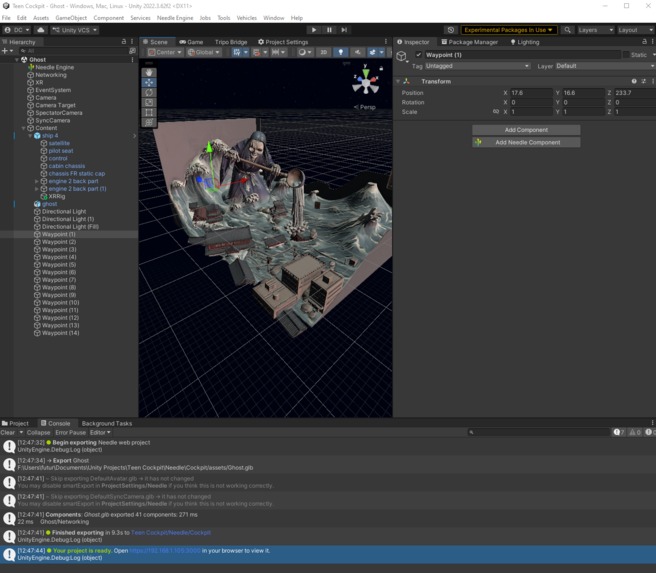
Task: Open the Layers dropdown in toolbar
Action: click(x=596, y=30)
